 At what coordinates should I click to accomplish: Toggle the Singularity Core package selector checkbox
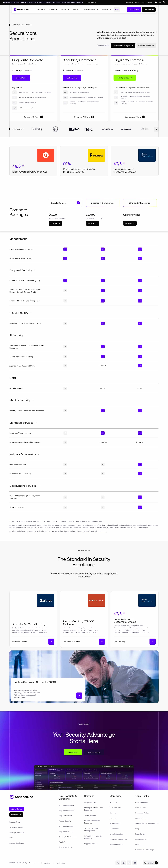[x=78, y=203]
